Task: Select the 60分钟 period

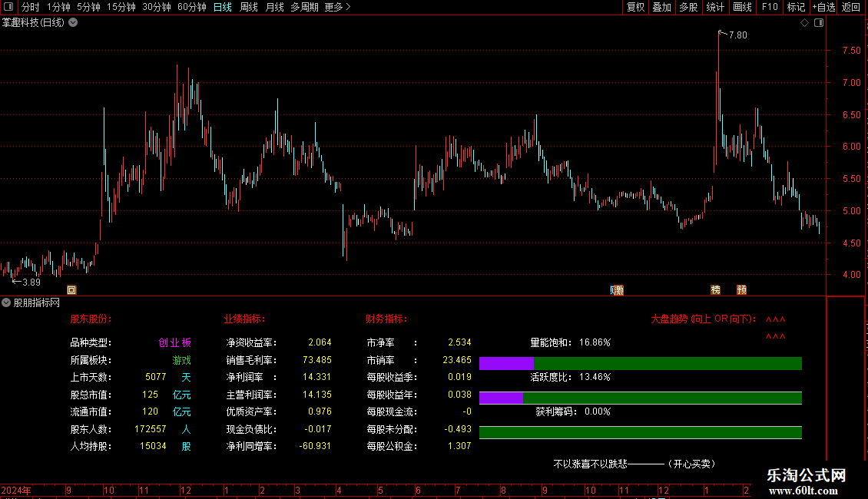Action: [191, 7]
